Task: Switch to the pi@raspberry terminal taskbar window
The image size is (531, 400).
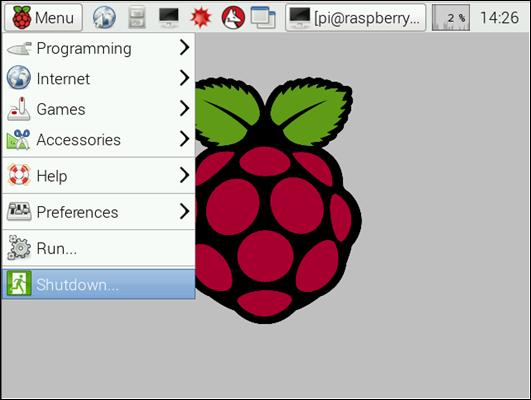Action: [x=356, y=17]
